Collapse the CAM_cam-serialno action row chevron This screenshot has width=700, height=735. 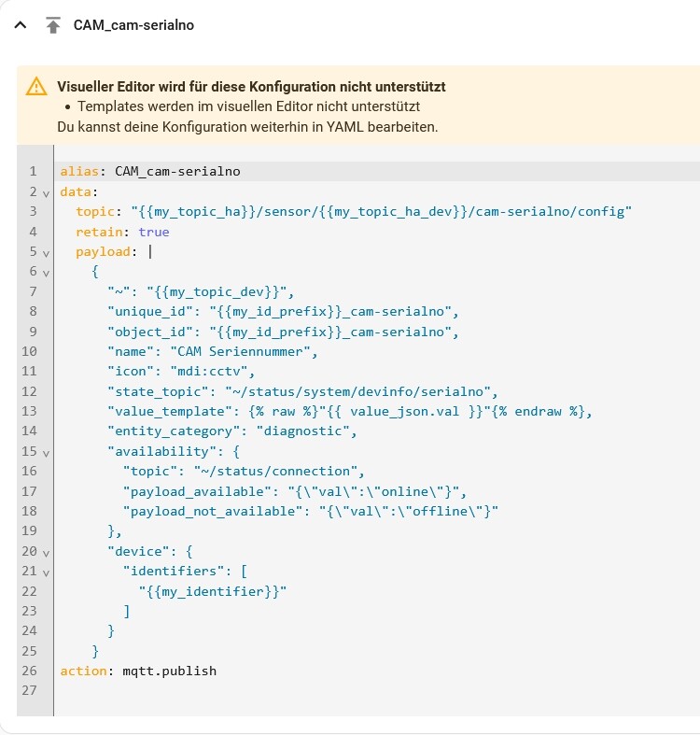point(21,25)
